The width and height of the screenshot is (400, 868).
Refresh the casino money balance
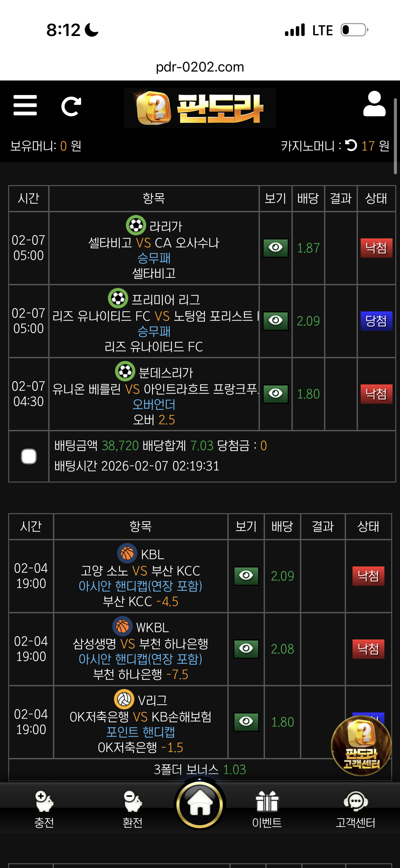(351, 146)
